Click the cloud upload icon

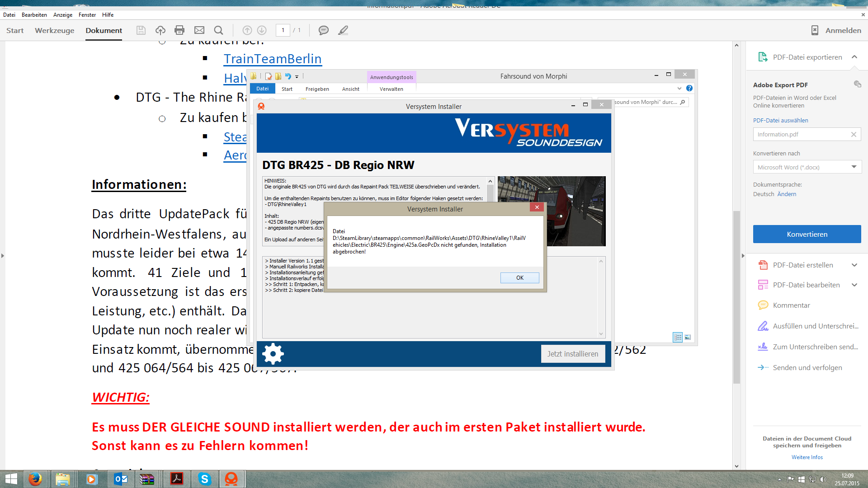(x=160, y=30)
